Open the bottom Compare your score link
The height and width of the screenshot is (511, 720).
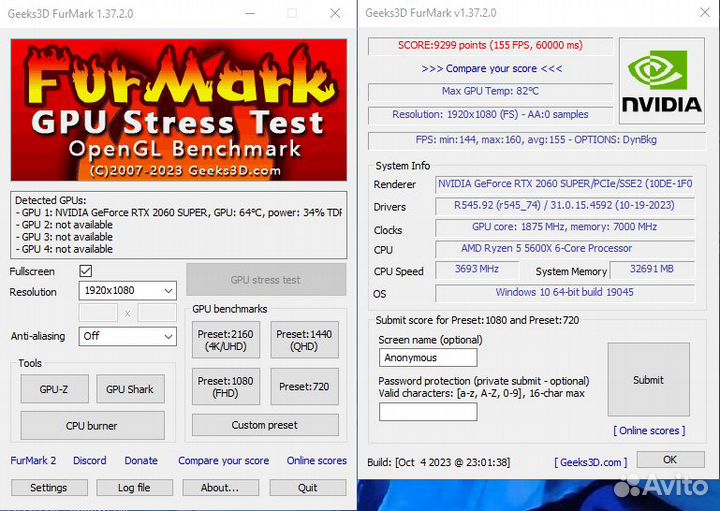(x=224, y=460)
